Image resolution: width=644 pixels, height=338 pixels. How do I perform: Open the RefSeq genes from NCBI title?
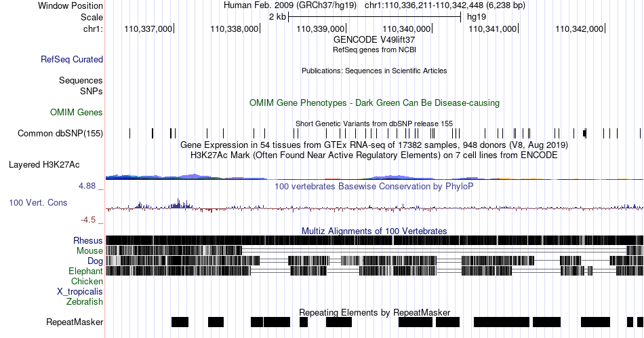[x=374, y=50]
